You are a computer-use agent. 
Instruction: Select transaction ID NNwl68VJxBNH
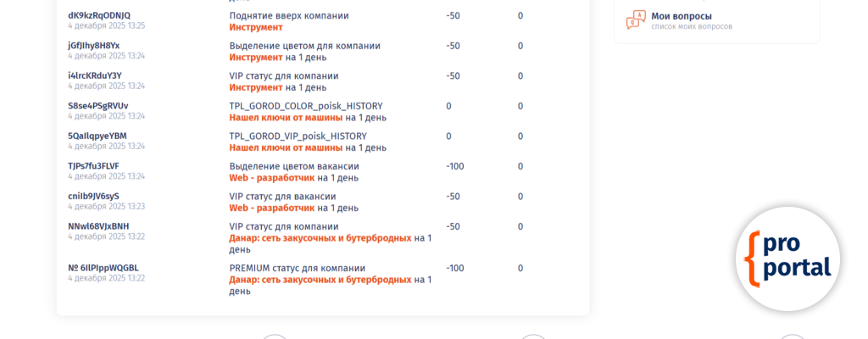click(98, 226)
